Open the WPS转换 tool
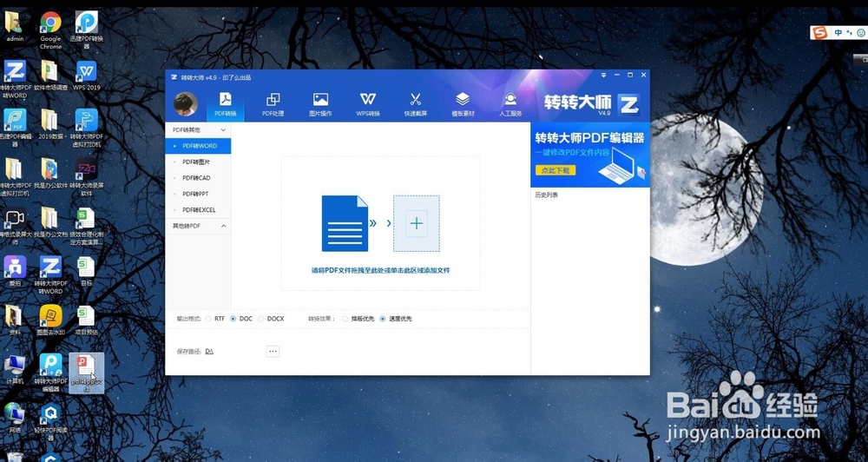The height and width of the screenshot is (462, 868). pos(367,104)
